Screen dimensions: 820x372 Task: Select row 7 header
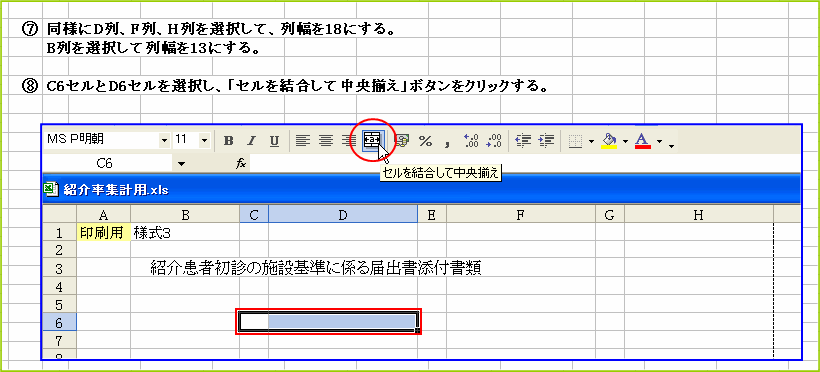(59, 341)
